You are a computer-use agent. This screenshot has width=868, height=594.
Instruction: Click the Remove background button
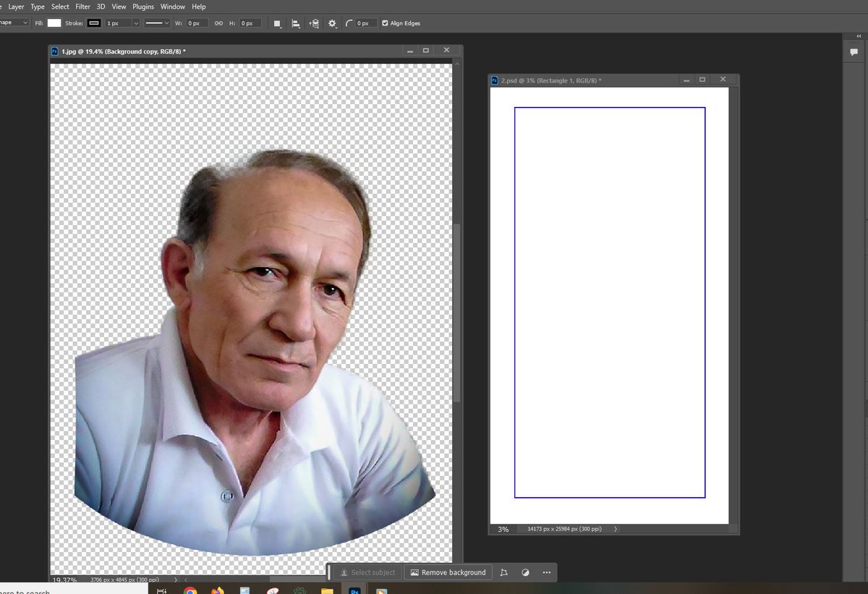click(448, 572)
